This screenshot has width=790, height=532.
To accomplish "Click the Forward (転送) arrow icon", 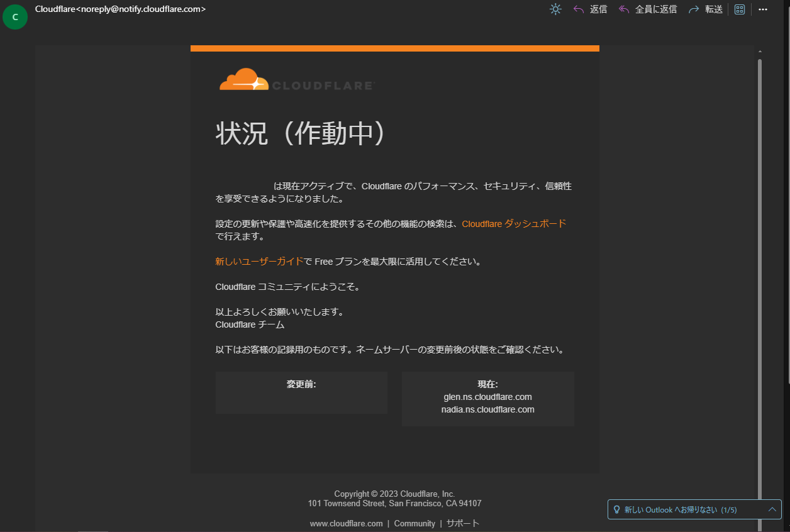I will click(x=694, y=9).
